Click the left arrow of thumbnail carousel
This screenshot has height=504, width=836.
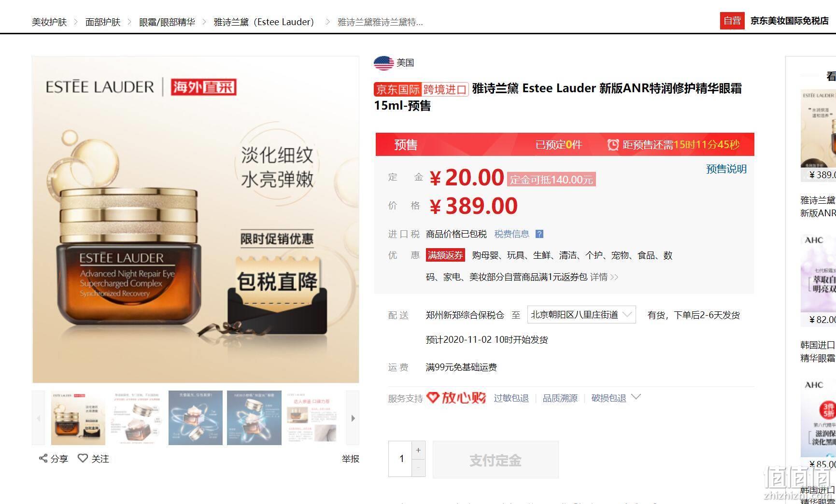(x=39, y=418)
